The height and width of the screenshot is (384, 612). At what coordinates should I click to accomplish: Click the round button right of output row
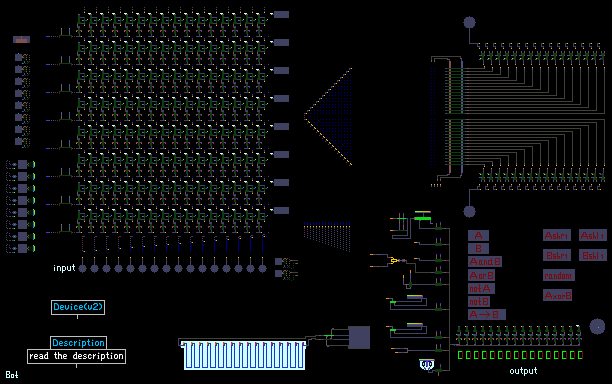pos(597,327)
